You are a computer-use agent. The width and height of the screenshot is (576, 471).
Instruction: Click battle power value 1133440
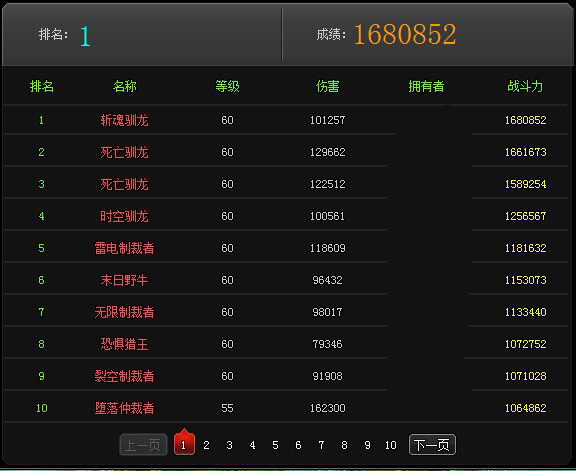525,312
